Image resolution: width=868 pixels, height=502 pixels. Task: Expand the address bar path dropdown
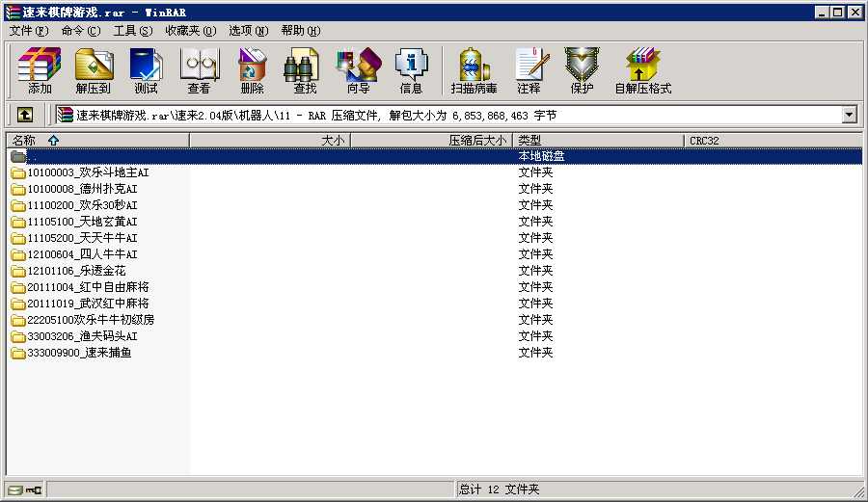pyautogui.click(x=849, y=115)
